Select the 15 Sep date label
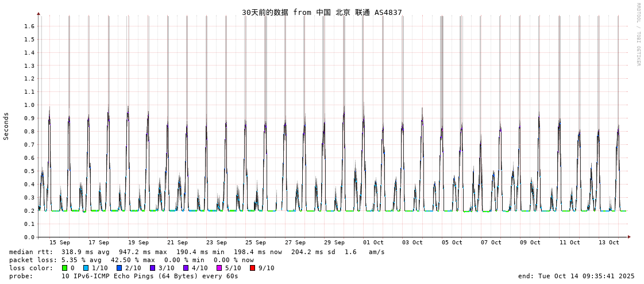This screenshot has width=644, height=284. pos(59,243)
